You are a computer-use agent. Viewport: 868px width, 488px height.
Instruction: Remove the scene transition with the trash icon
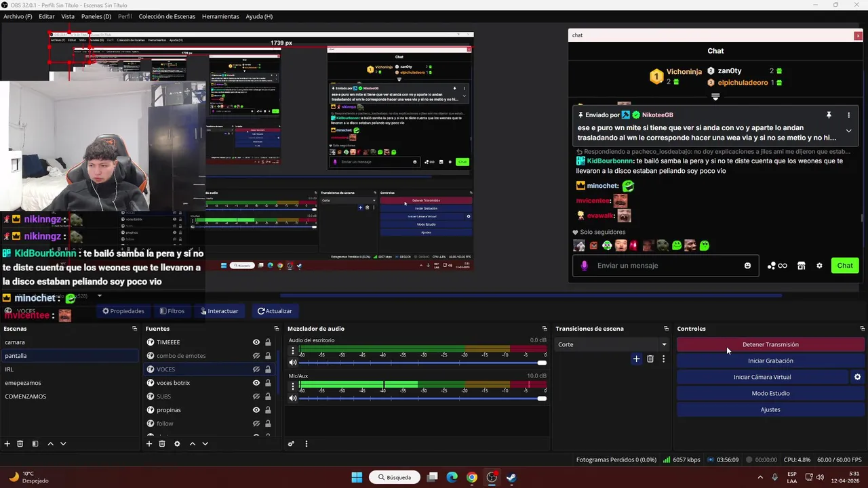click(x=650, y=359)
